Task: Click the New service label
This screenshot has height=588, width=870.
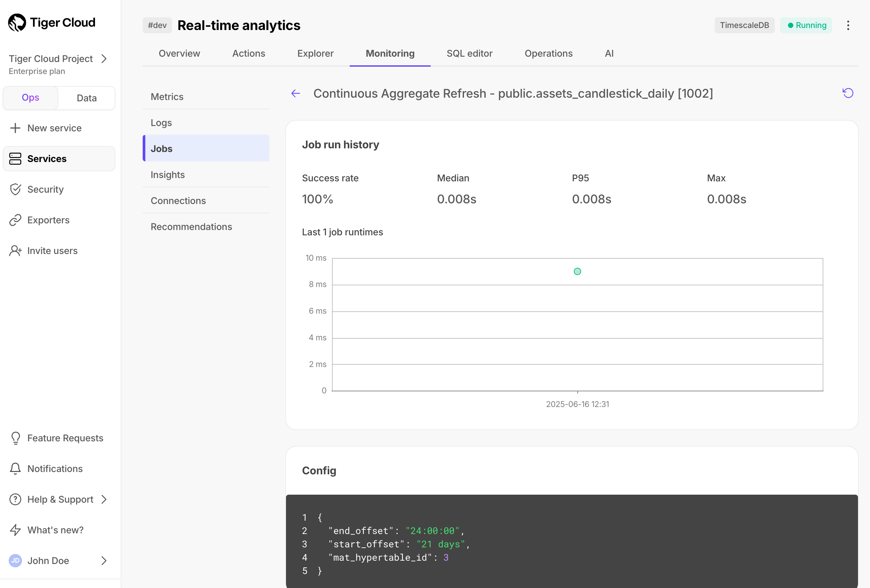Action: pyautogui.click(x=54, y=128)
